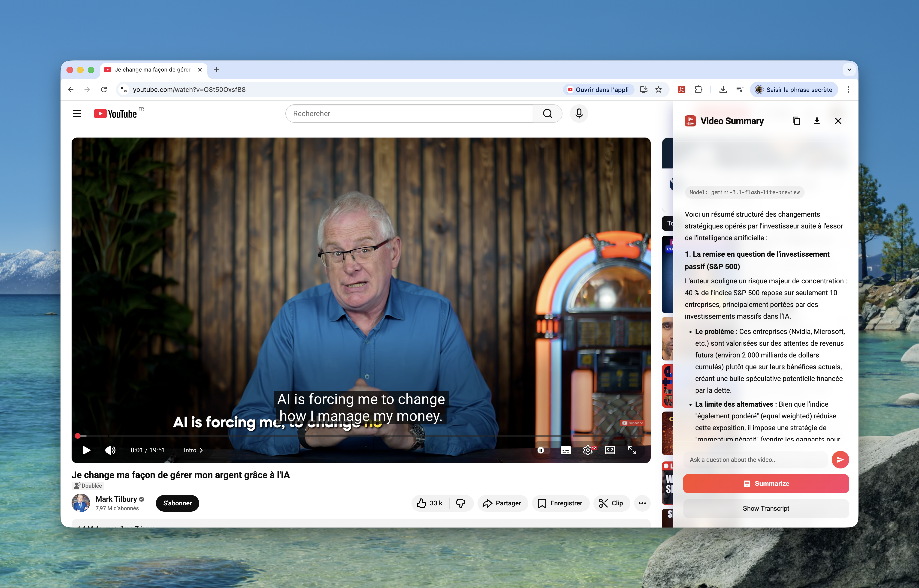Like the video

(x=429, y=503)
